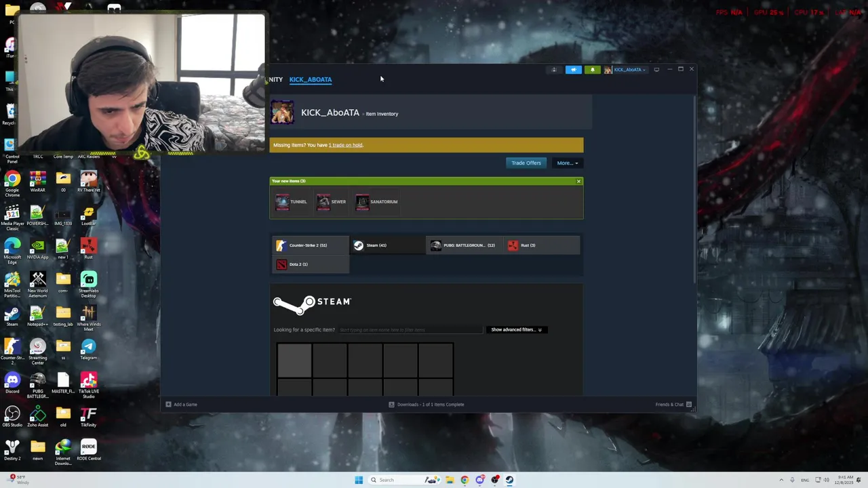The height and width of the screenshot is (488, 868).
Task: Open testing_lab folder on desktop
Action: click(x=63, y=316)
